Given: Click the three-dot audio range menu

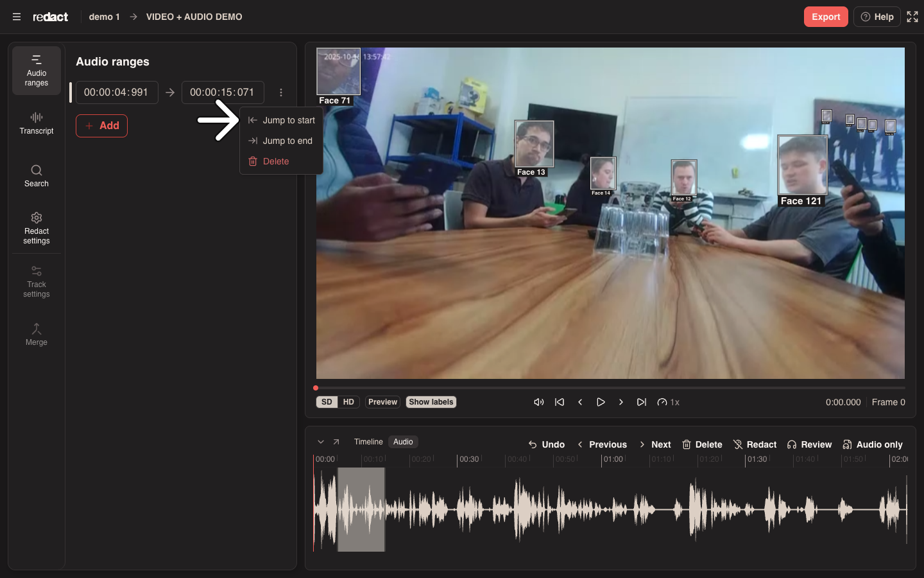Looking at the screenshot, I should (281, 92).
